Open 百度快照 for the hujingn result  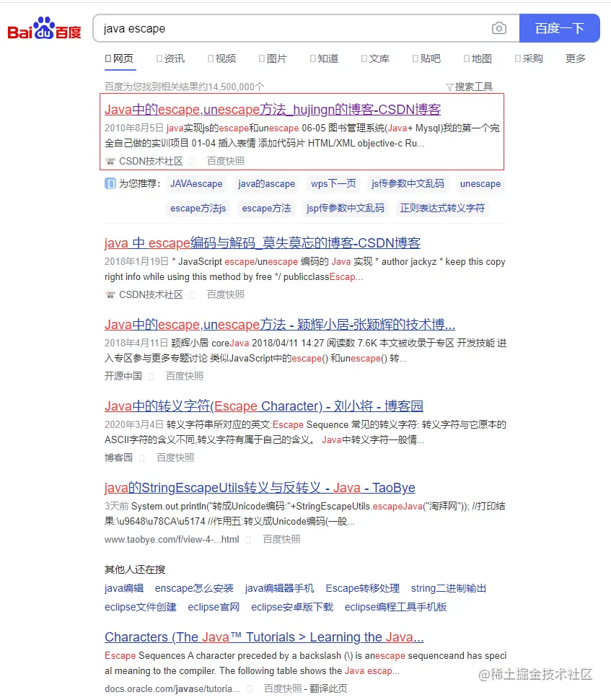pos(225,161)
